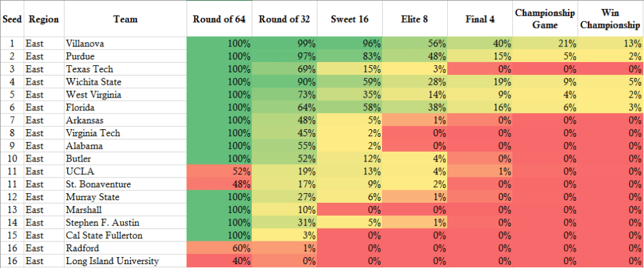Click the Villanova team cell

[125, 43]
